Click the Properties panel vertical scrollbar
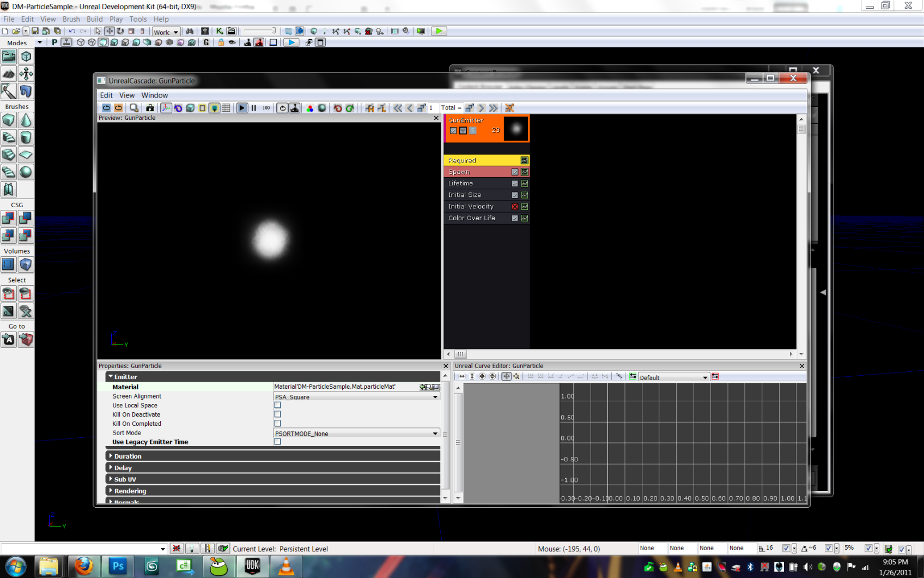This screenshot has height=578, width=924. (445, 435)
